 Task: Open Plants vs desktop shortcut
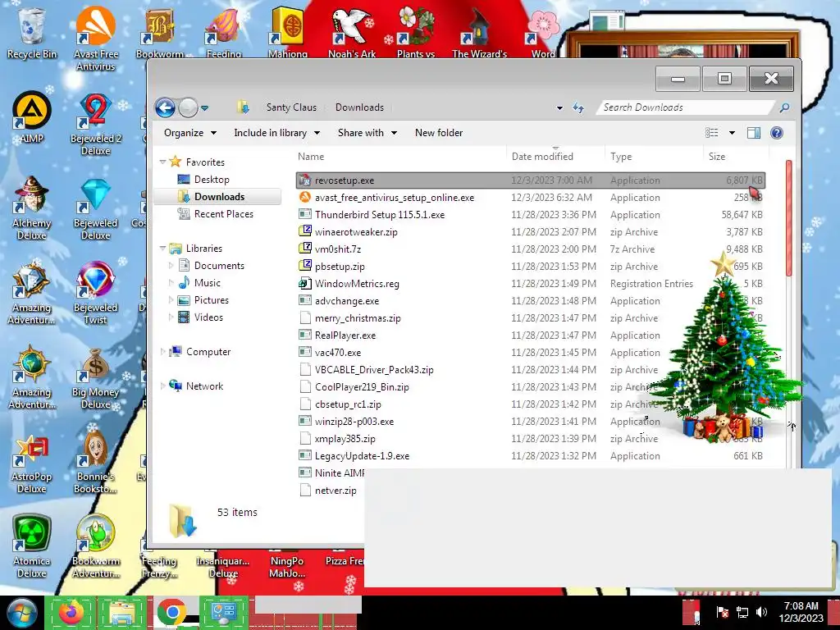416,33
